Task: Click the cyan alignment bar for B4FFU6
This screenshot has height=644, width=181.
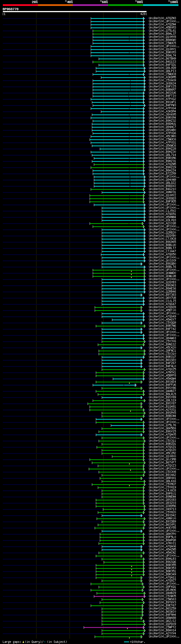Action: 114,385
